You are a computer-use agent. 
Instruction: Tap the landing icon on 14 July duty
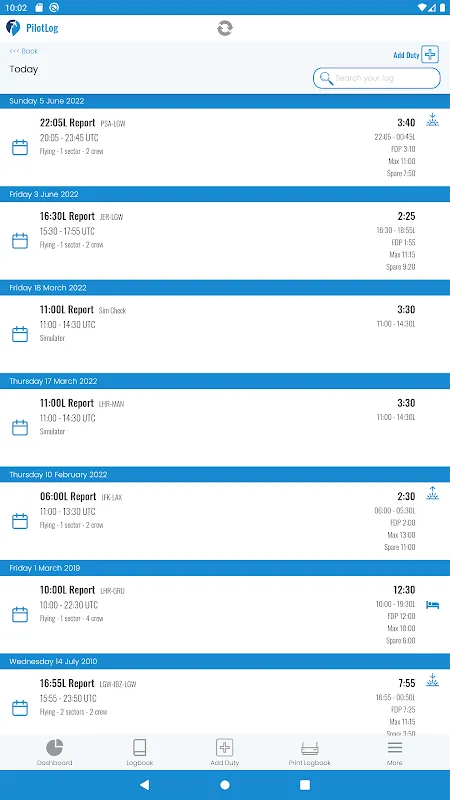click(x=432, y=680)
